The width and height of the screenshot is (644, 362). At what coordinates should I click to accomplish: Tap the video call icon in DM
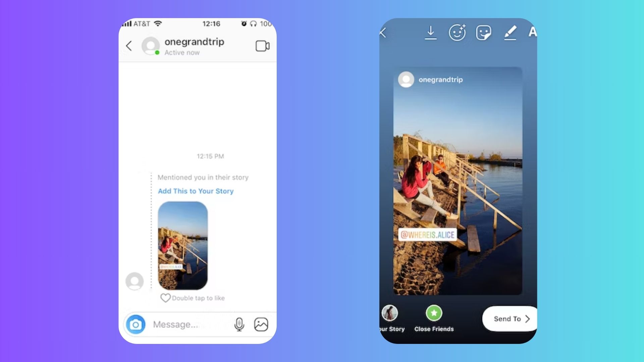click(x=262, y=46)
